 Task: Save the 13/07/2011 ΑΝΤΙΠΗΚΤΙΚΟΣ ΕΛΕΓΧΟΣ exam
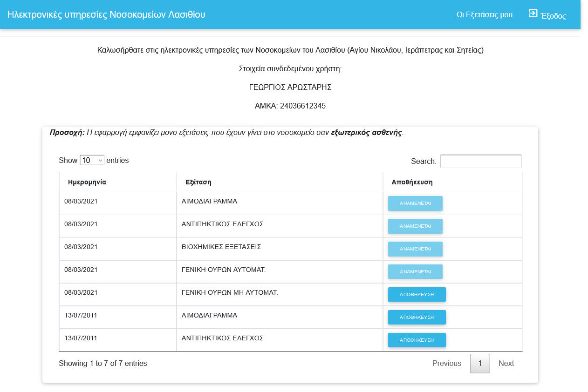pyautogui.click(x=417, y=340)
